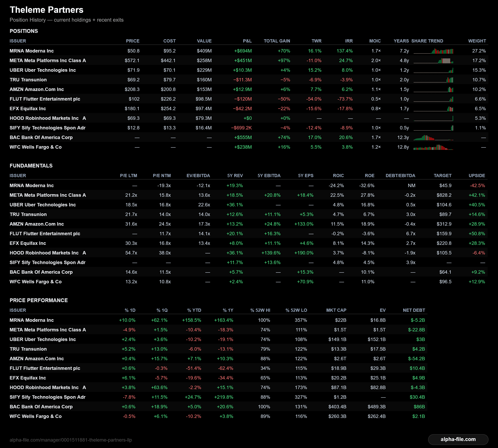This screenshot has width=498, height=448.
Task: Sort by the TWR column header
Action: 317,41
